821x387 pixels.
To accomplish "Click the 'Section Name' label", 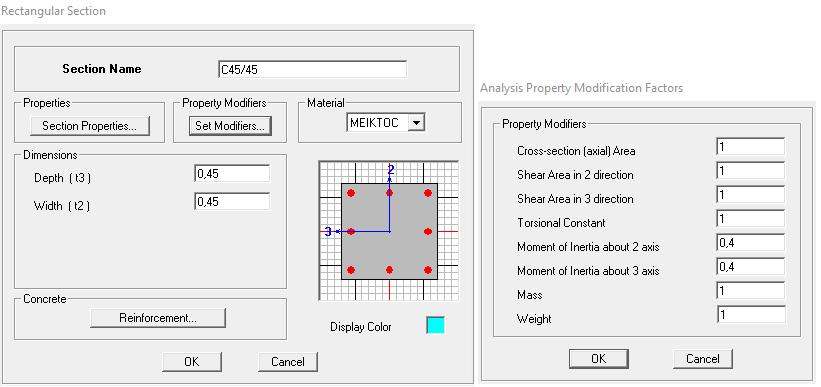I will pyautogui.click(x=102, y=69).
